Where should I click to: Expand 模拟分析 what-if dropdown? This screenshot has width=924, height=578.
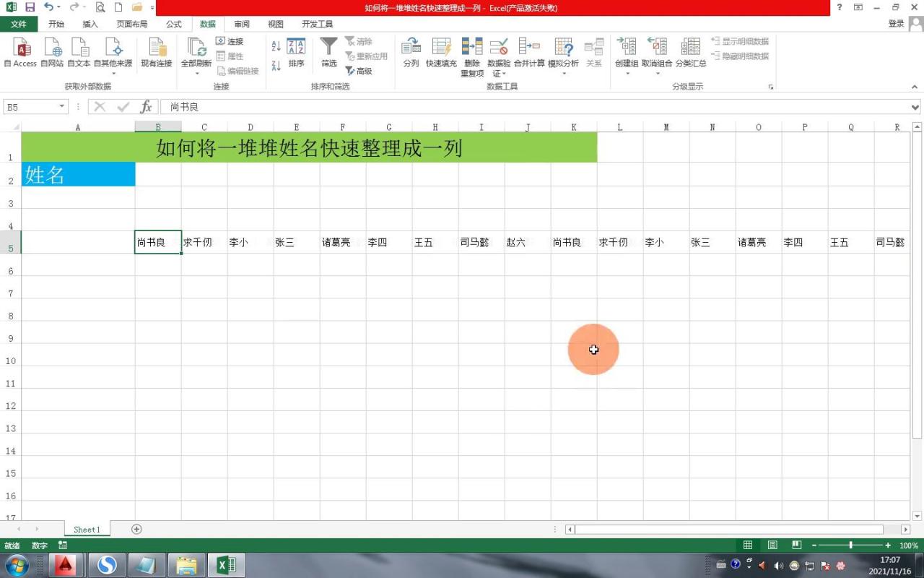(563, 74)
